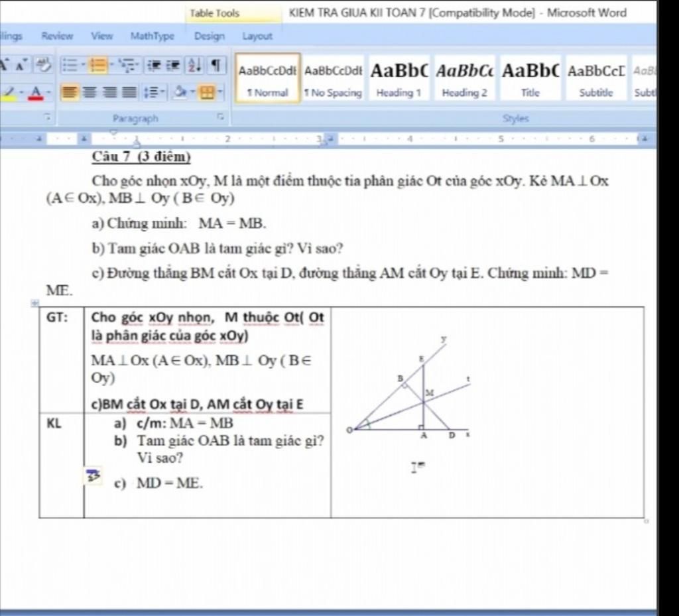Screen dimensions: 679x616
Task: Click the table resize handle at bottom-right
Action: coord(647,521)
